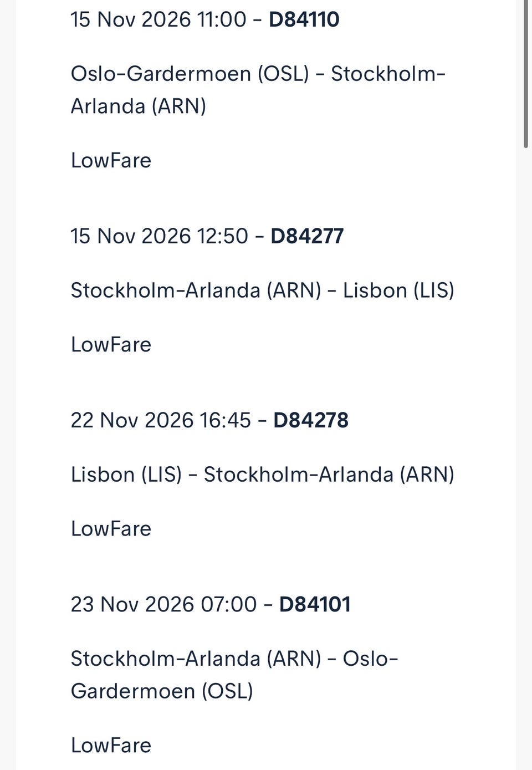This screenshot has width=532, height=770.
Task: Click flight number D84101
Action: click(315, 604)
